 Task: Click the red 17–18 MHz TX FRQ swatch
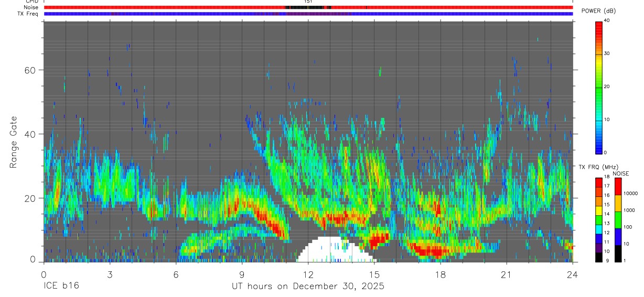(599, 183)
